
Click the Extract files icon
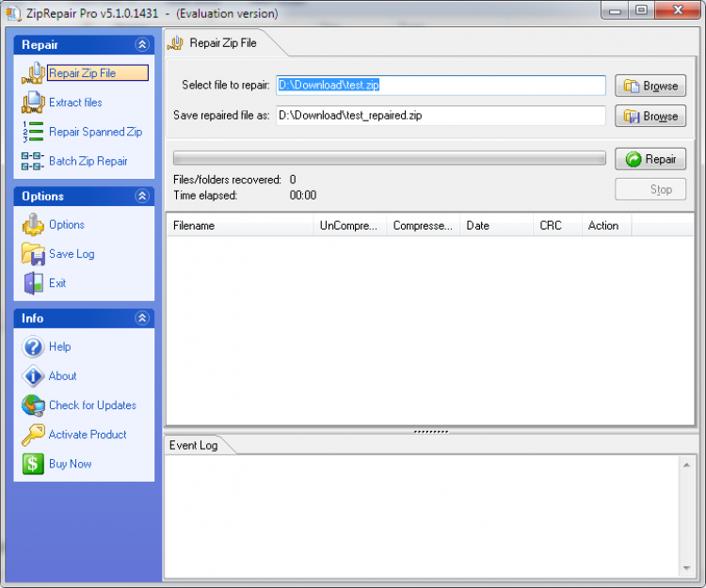(x=33, y=103)
